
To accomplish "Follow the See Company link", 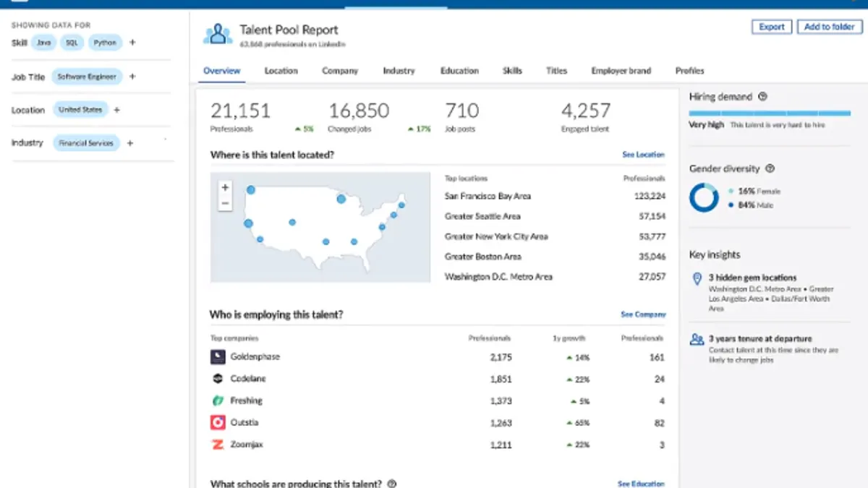I will coord(643,314).
